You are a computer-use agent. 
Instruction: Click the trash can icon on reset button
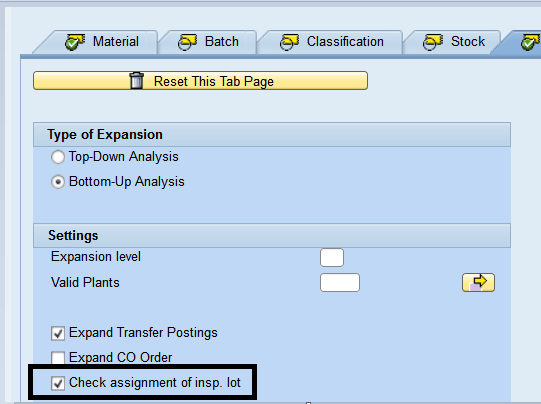point(136,80)
